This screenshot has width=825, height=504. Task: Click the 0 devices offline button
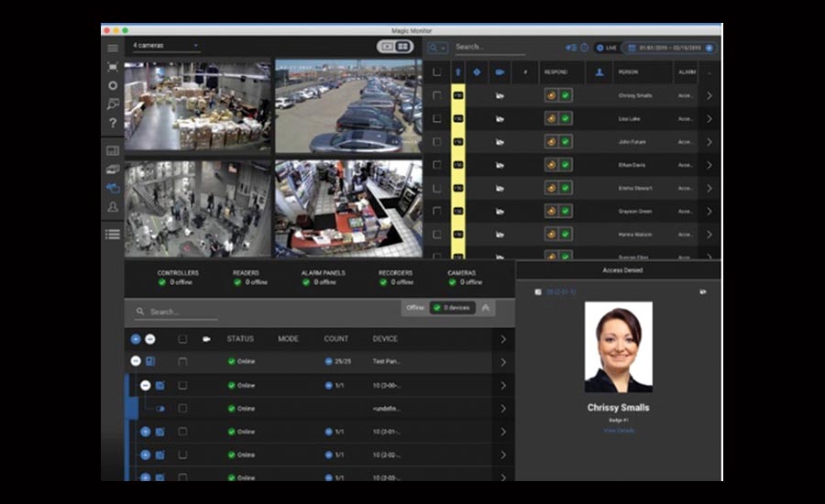[x=452, y=308]
